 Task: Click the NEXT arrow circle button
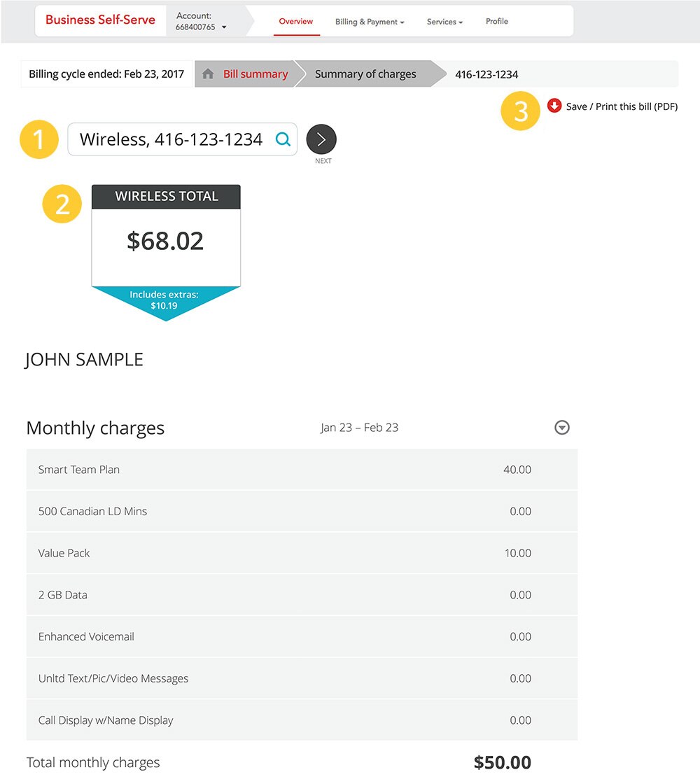click(x=321, y=139)
